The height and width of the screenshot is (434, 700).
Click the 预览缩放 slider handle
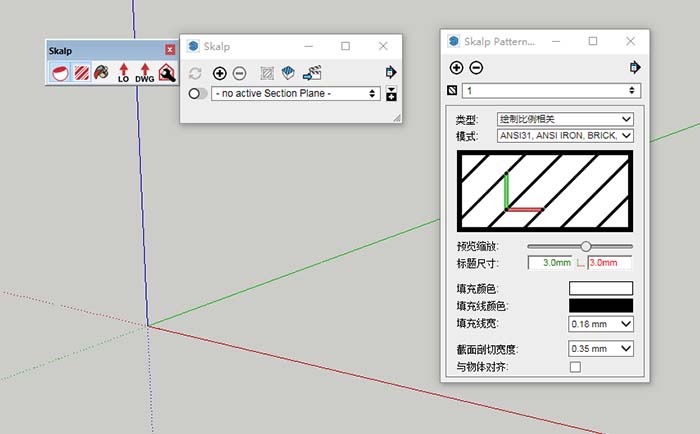point(586,246)
